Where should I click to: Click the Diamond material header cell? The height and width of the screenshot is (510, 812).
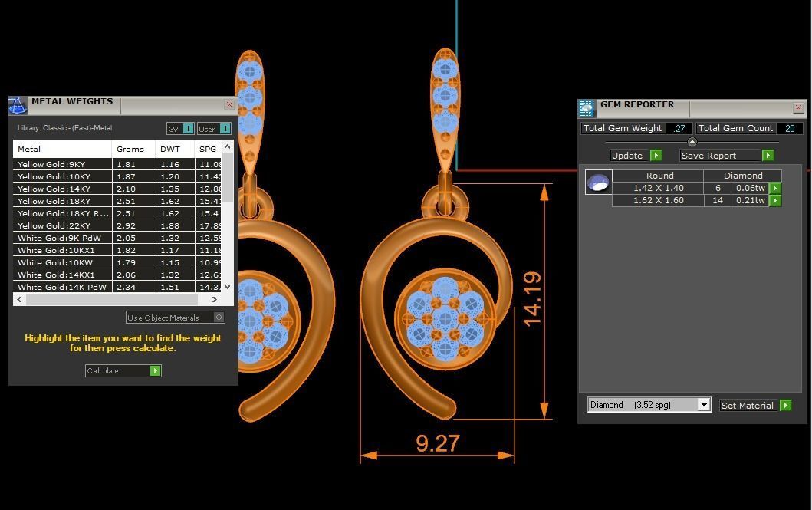point(743,176)
